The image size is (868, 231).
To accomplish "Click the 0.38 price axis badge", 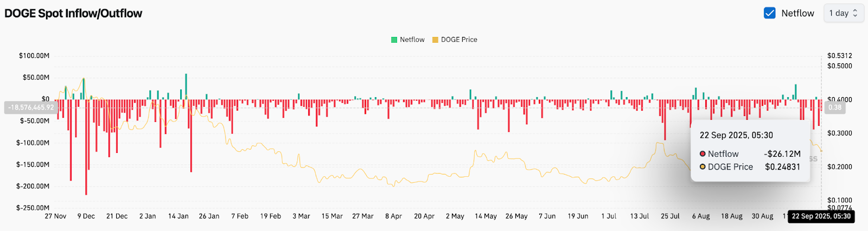I will click(835, 107).
